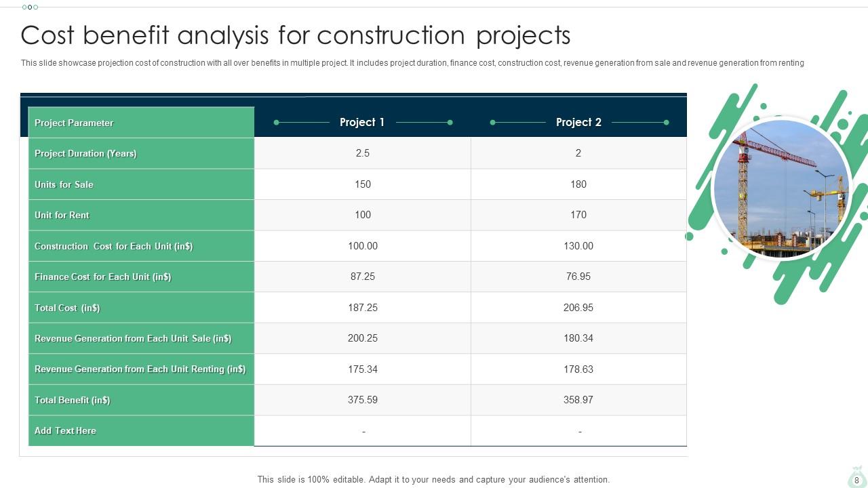Click the editable disclaimer text at bottom

pyautogui.click(x=434, y=479)
